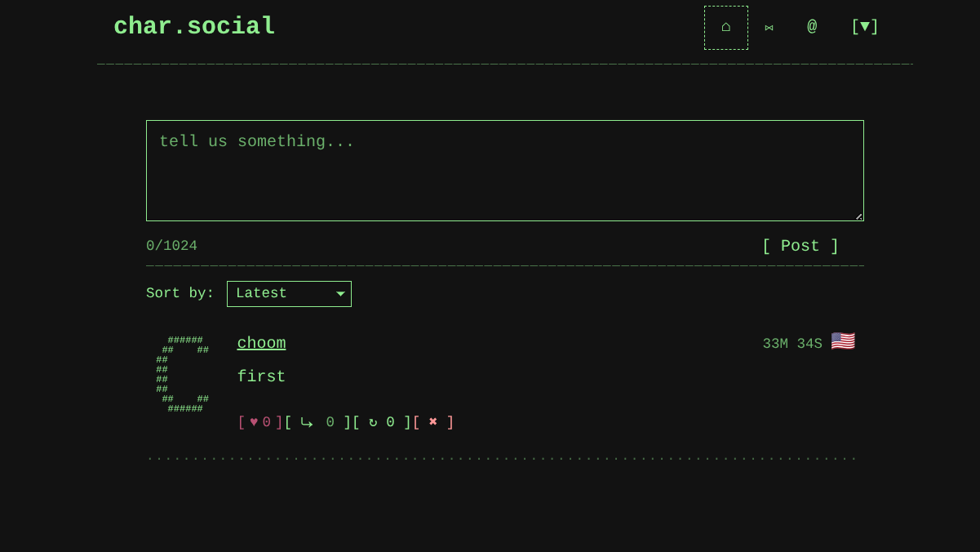Screen dimensions: 980x552
Task: Select Latest in the sort menu
Action: click(269, 294)
